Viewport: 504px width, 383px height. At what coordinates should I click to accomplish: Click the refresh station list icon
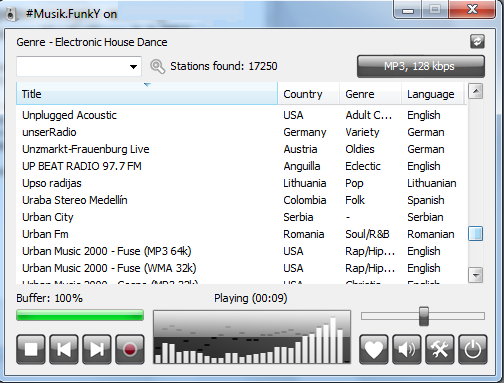pos(477,42)
